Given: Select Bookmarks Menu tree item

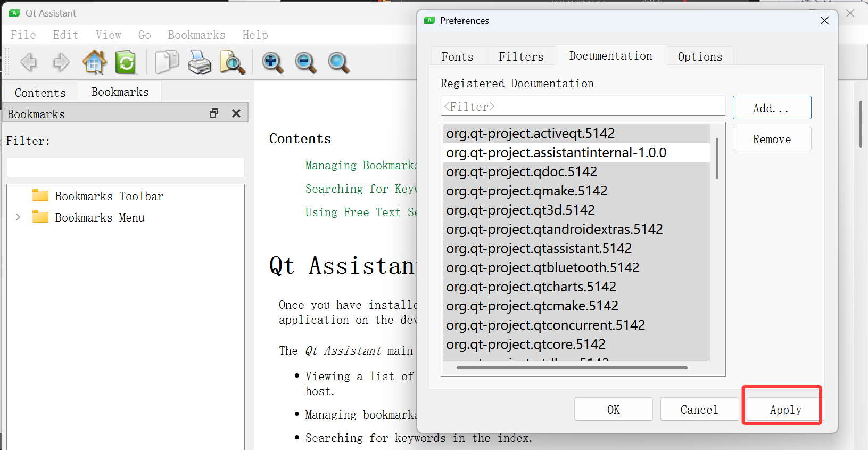Looking at the screenshot, I should (100, 217).
